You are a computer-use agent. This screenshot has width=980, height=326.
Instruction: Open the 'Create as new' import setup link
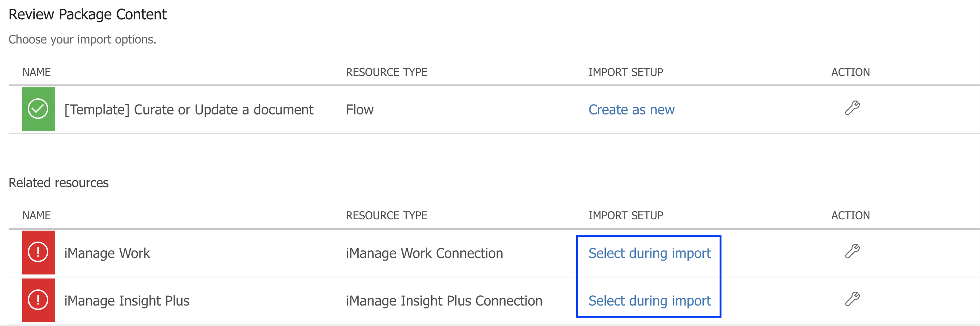tap(631, 110)
